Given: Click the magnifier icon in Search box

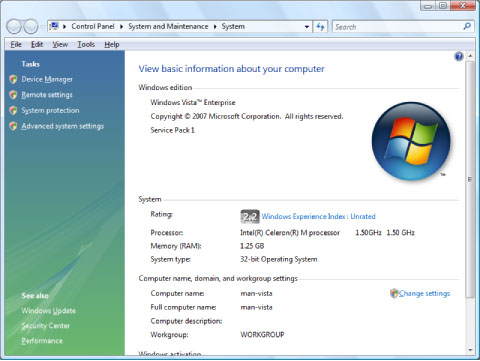Looking at the screenshot, I should [x=467, y=26].
